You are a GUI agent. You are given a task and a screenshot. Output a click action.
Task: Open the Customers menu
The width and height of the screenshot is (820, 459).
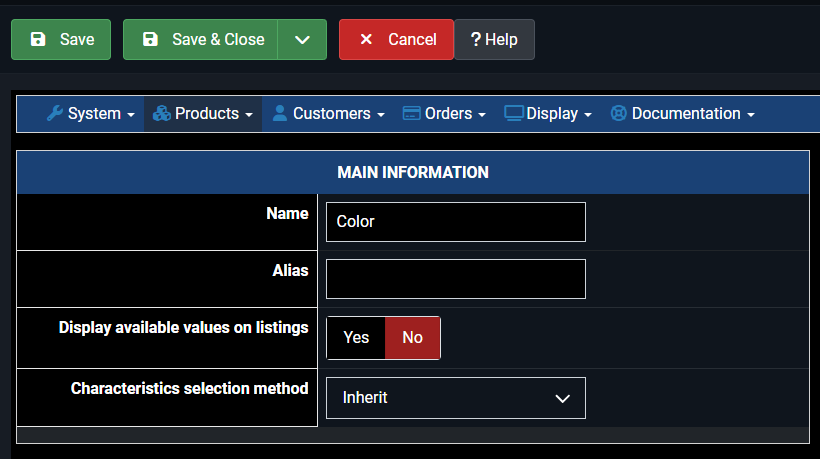(x=331, y=114)
